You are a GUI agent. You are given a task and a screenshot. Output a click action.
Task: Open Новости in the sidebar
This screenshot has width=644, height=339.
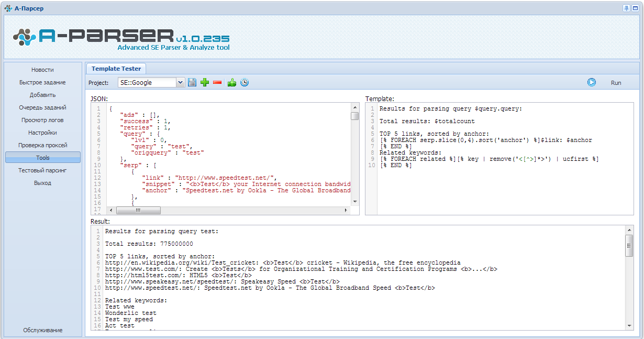click(x=42, y=70)
